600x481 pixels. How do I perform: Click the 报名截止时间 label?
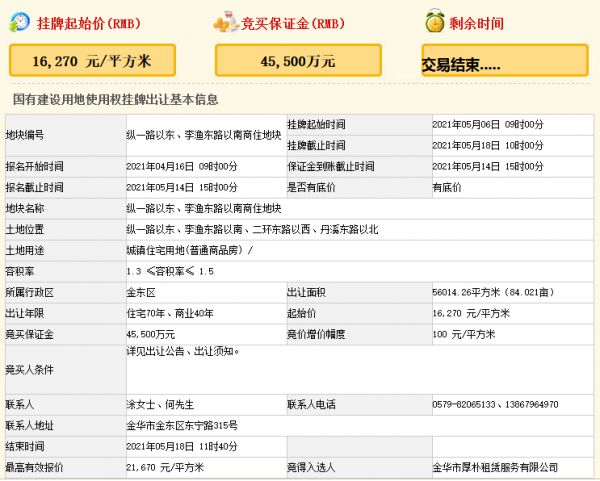[x=34, y=188]
